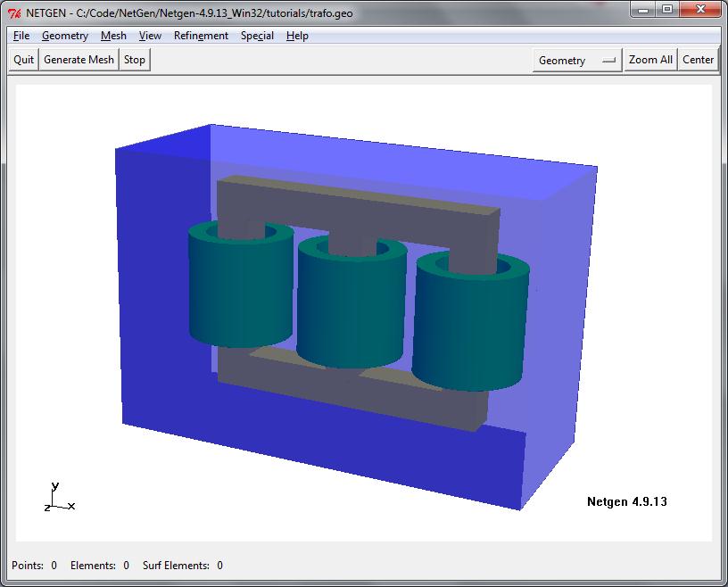Open the Refinement menu
This screenshot has height=587, width=728.
[201, 36]
